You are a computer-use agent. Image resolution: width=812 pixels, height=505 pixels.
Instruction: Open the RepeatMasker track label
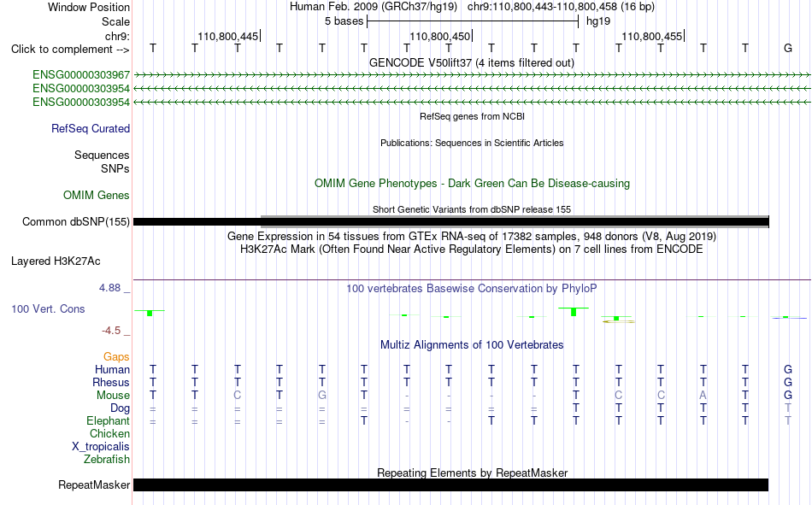click(94, 485)
